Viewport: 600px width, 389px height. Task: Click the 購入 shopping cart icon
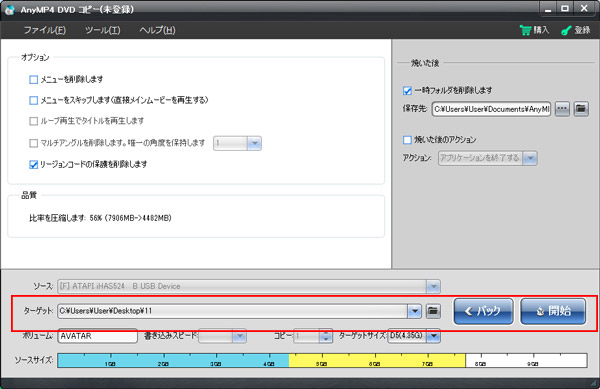[525, 30]
